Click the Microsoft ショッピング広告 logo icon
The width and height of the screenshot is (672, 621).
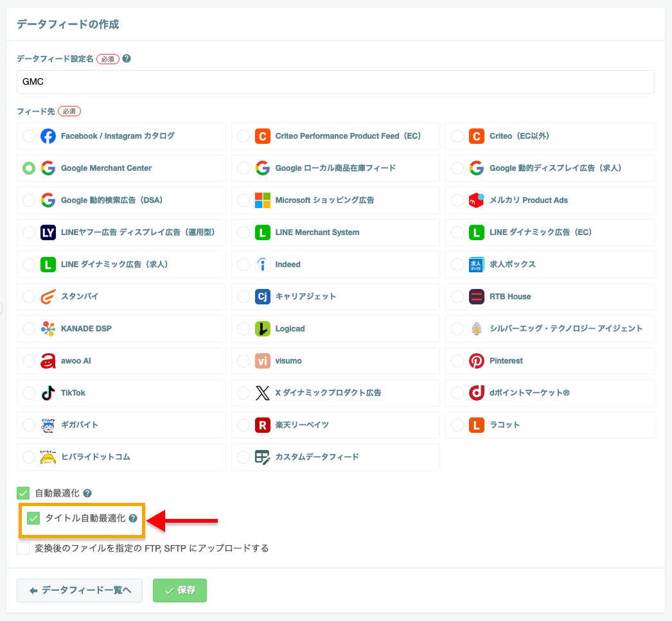pos(262,200)
